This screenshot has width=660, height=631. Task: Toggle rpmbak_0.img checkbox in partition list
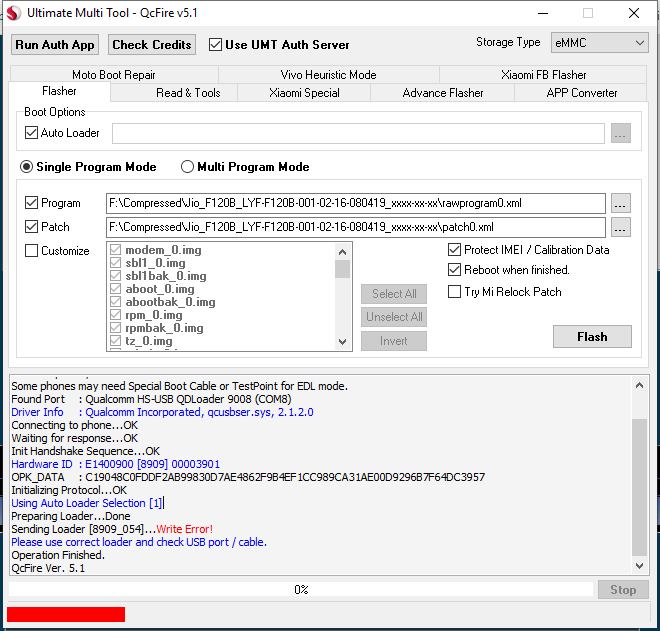coord(115,328)
